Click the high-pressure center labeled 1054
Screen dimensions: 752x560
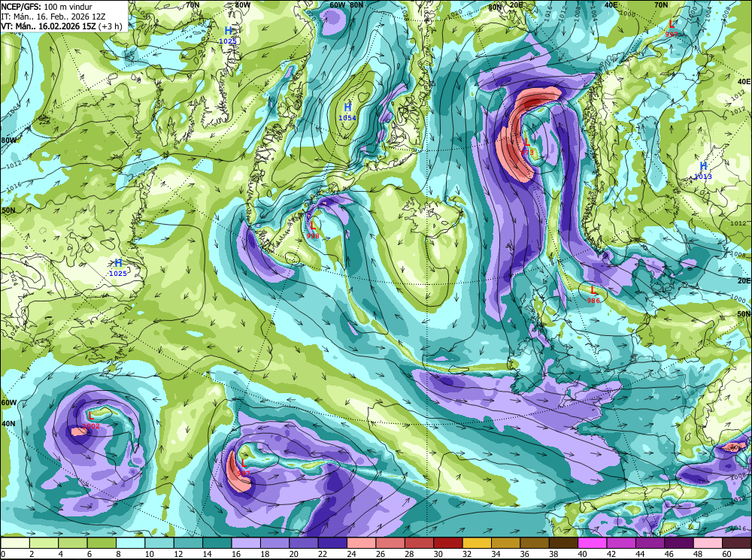pyautogui.click(x=347, y=111)
